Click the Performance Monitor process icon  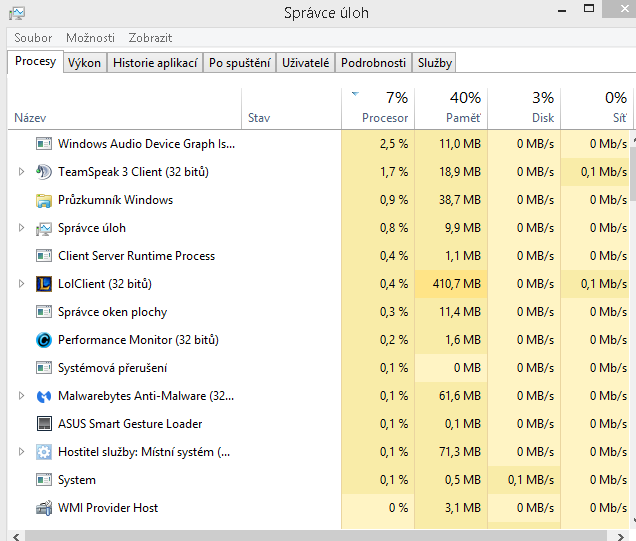point(43,340)
